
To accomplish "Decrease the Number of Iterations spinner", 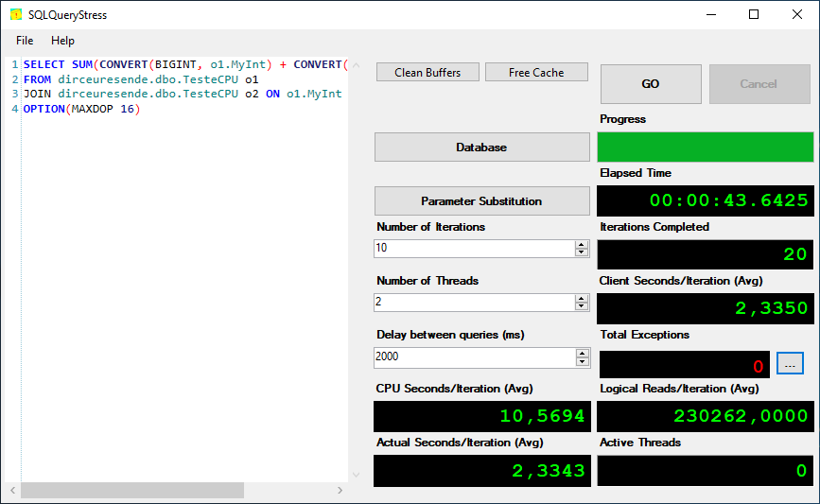I will coord(581,252).
